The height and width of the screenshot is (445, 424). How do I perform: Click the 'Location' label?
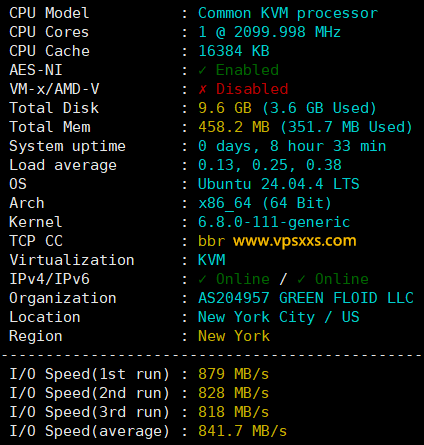(45, 317)
